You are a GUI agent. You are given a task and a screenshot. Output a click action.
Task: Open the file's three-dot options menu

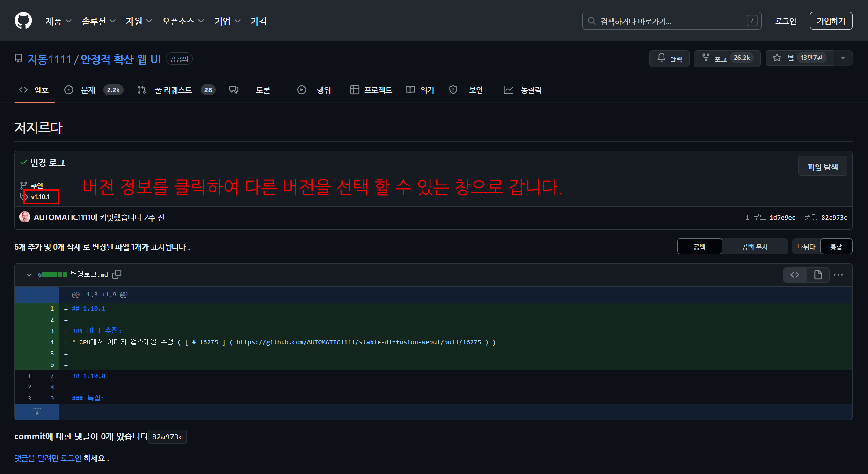click(x=839, y=275)
